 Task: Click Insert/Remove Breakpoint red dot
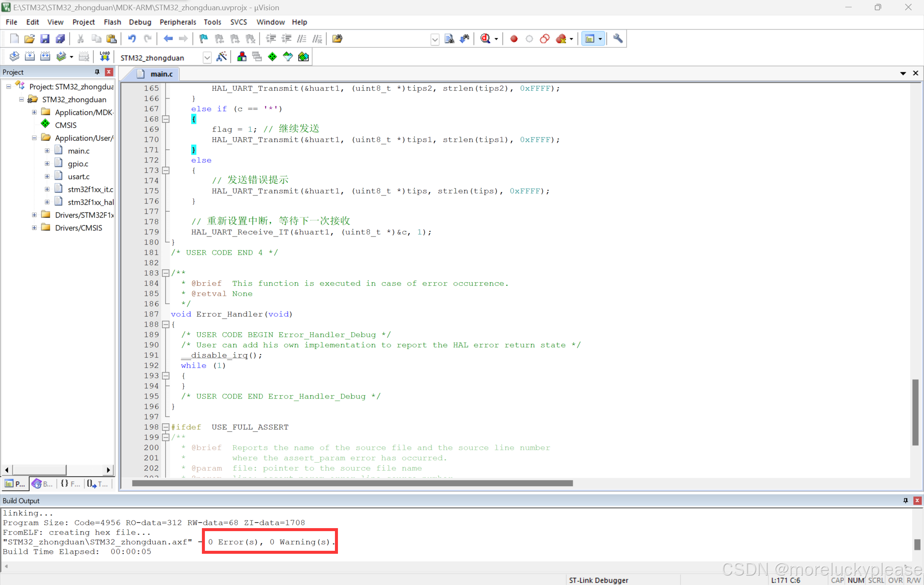[514, 39]
